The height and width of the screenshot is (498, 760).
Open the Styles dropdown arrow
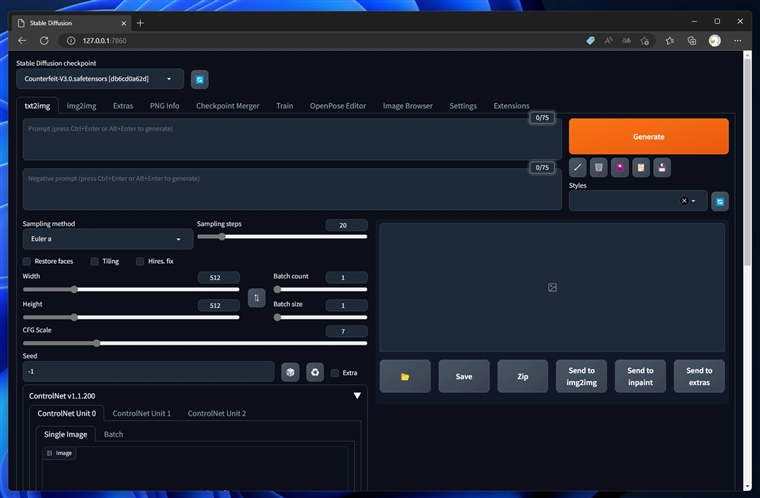[x=694, y=201]
